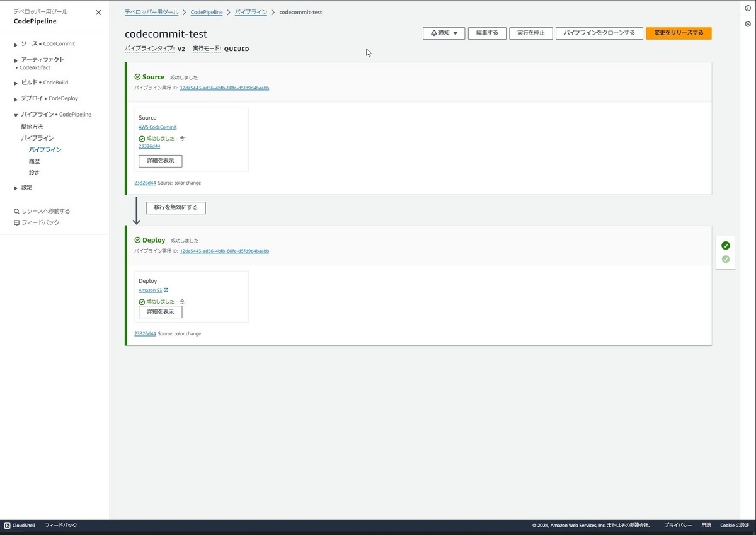The image size is (756, 535).
Task: Click the external link icon next to Amazon S3
Action: tap(166, 290)
